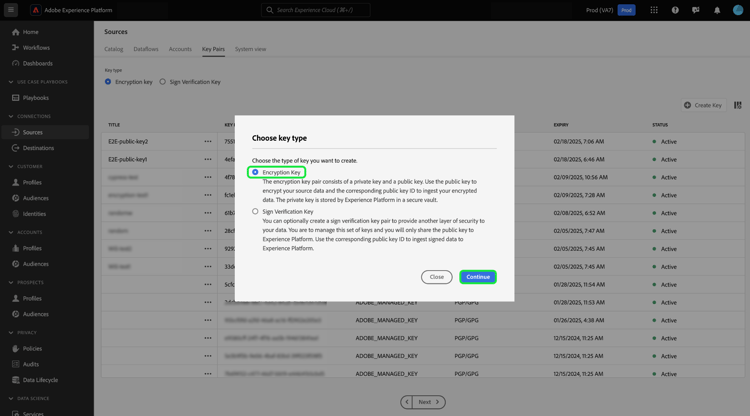Switch to Key Pairs tab

click(x=213, y=49)
